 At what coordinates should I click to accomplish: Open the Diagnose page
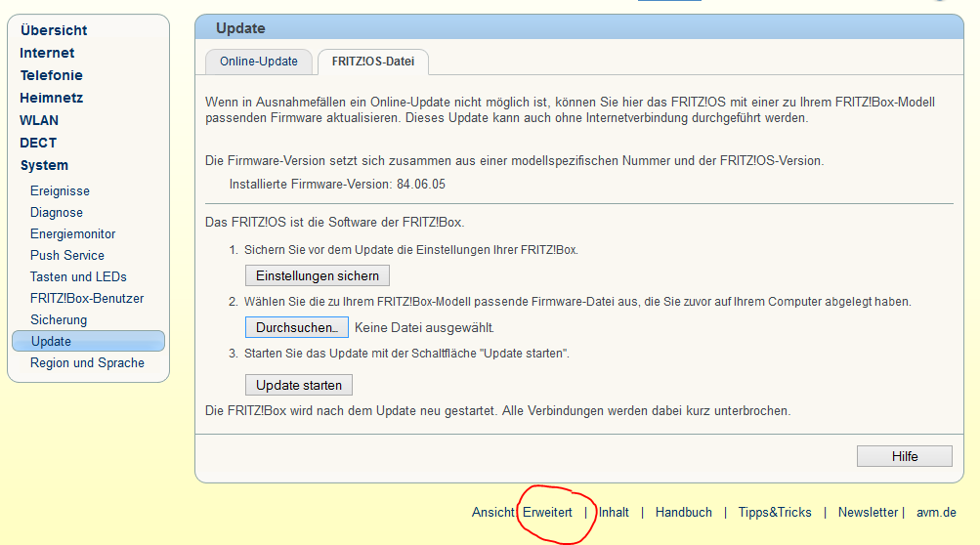click(57, 213)
